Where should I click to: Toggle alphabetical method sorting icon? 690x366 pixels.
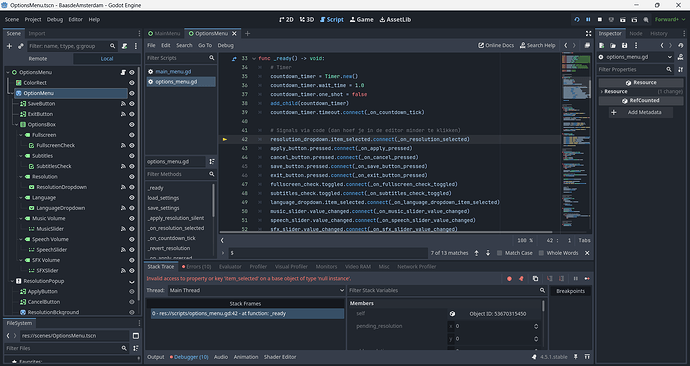click(212, 161)
